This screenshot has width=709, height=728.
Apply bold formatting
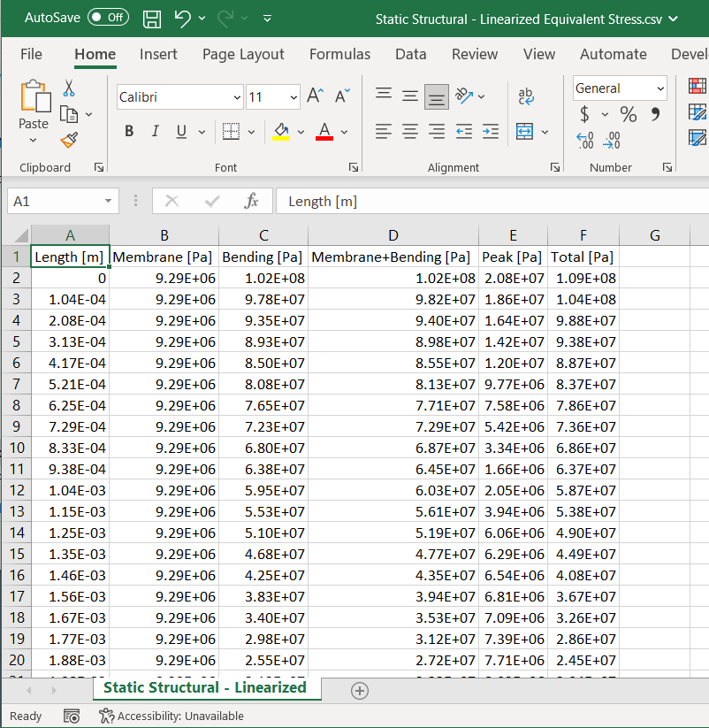point(128,131)
